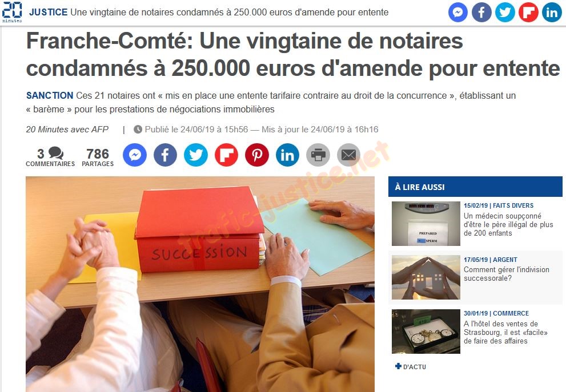This screenshot has height=392, width=566.
Task: Print the article with printer icon
Action: (x=318, y=155)
